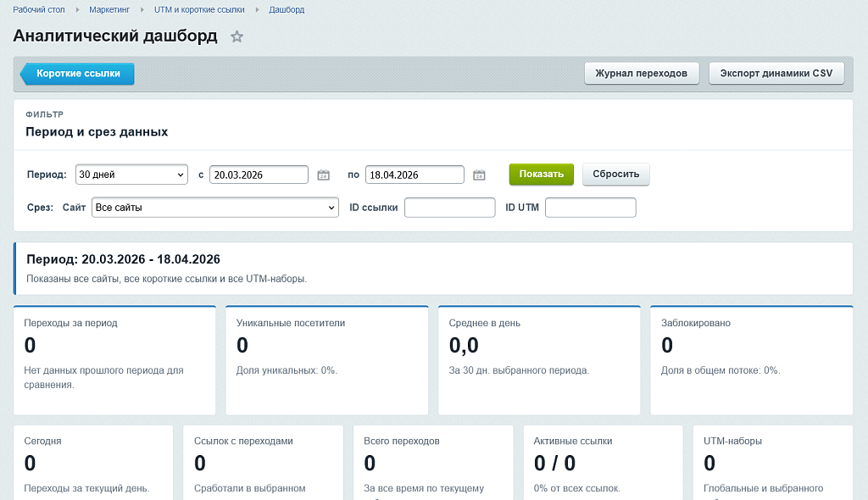Reset filter with Сбросить button
The width and height of the screenshot is (868, 500).
click(x=615, y=174)
